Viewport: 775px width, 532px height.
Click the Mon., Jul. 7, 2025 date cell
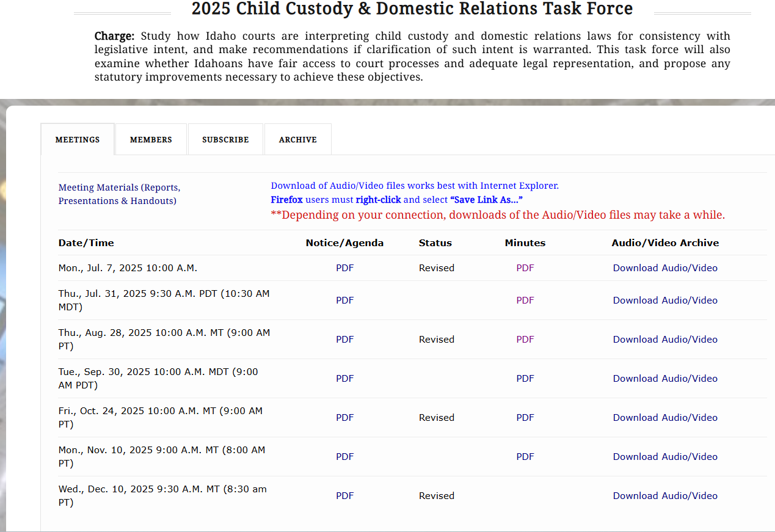point(128,268)
